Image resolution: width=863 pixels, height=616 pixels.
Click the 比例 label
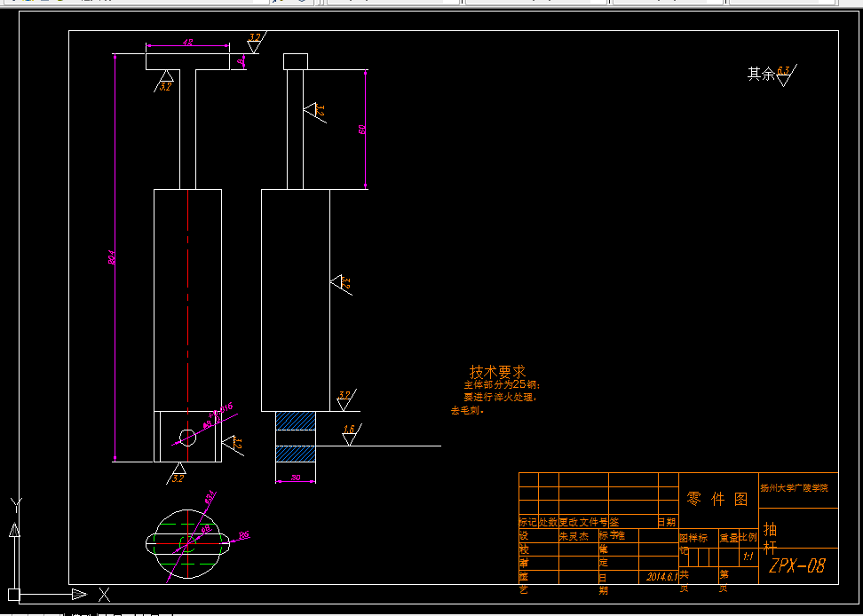748,537
